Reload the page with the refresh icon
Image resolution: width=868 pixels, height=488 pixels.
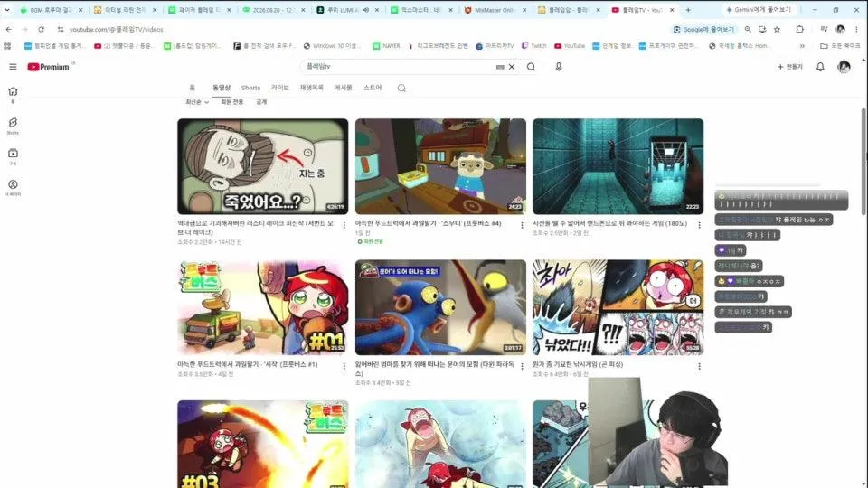[41, 29]
